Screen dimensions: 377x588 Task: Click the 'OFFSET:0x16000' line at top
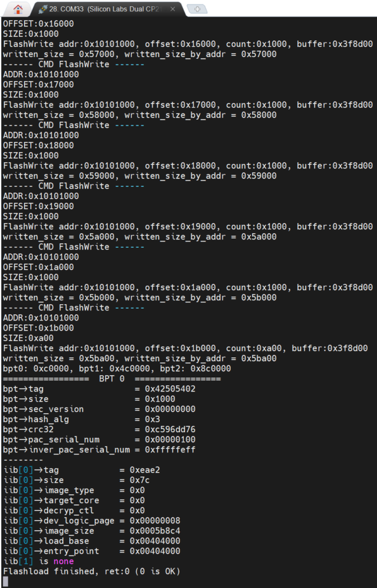(x=38, y=23)
